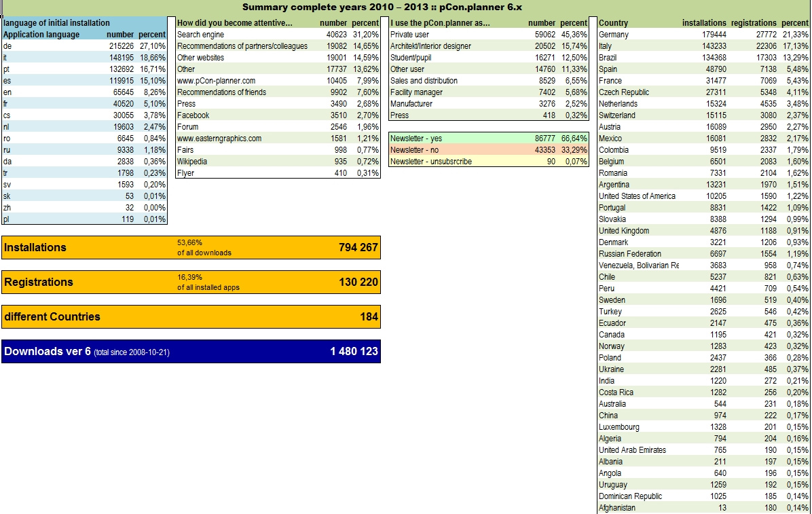812x514 pixels.
Task: Select the blue 'Downloads ver 6' bar
Action: point(191,351)
